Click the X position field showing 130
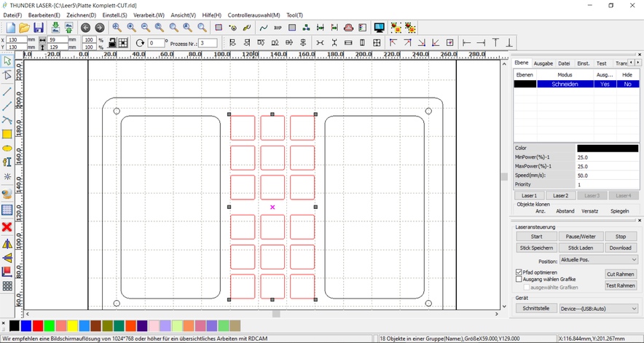644x343 pixels. [17, 40]
